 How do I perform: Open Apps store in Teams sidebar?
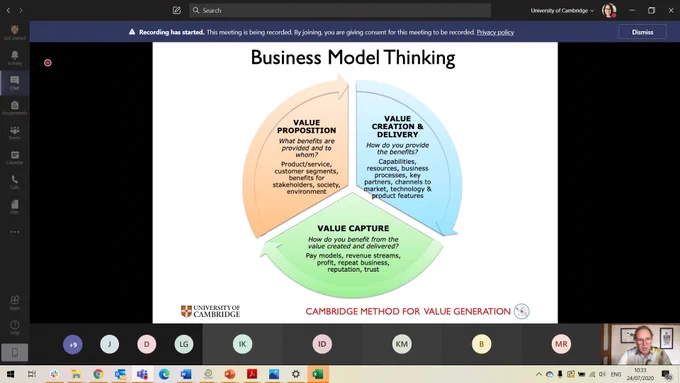coord(15,302)
